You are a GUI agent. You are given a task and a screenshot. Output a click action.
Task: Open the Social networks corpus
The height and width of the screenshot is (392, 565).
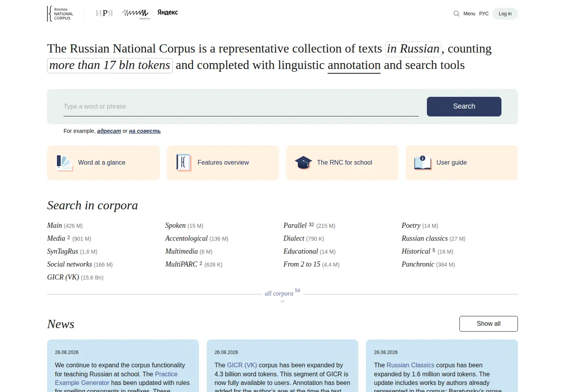[x=69, y=264]
